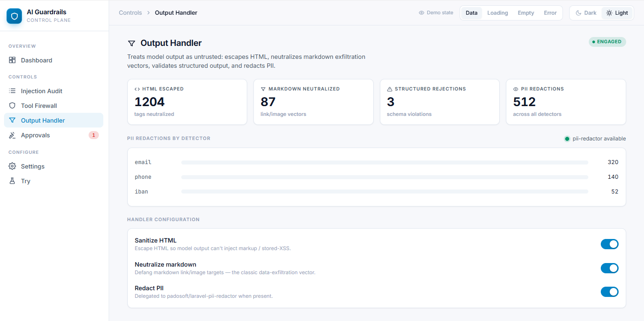Go to Tool Firewall in sidebar

(x=53, y=106)
